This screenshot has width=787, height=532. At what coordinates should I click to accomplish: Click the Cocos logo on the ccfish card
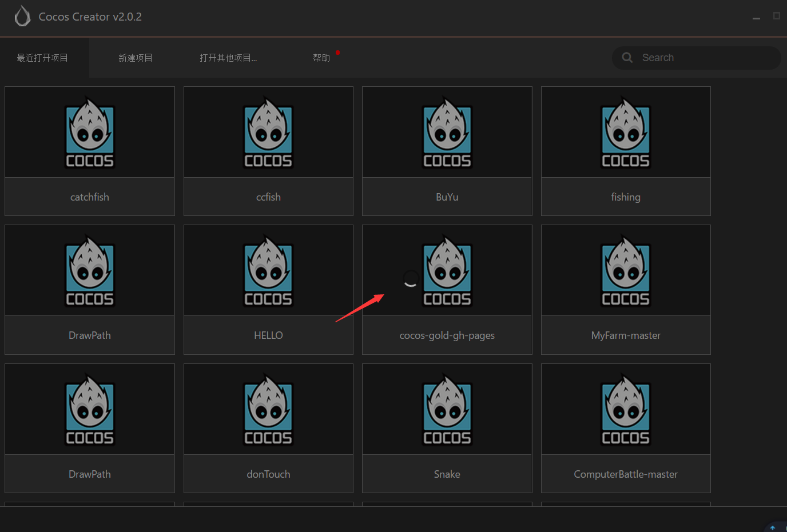click(268, 133)
